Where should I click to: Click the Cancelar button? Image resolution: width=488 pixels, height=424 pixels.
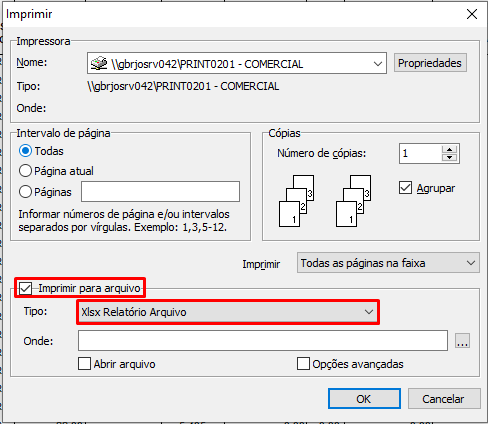(444, 399)
